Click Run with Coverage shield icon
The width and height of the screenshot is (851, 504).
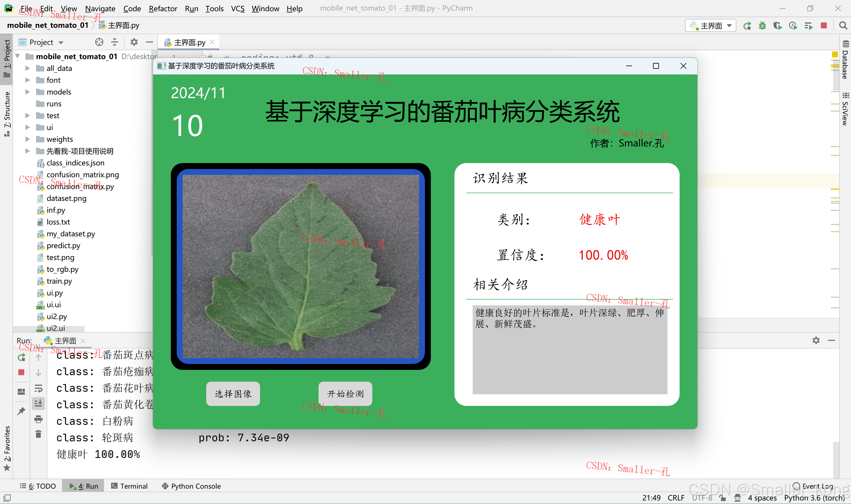pyautogui.click(x=777, y=26)
